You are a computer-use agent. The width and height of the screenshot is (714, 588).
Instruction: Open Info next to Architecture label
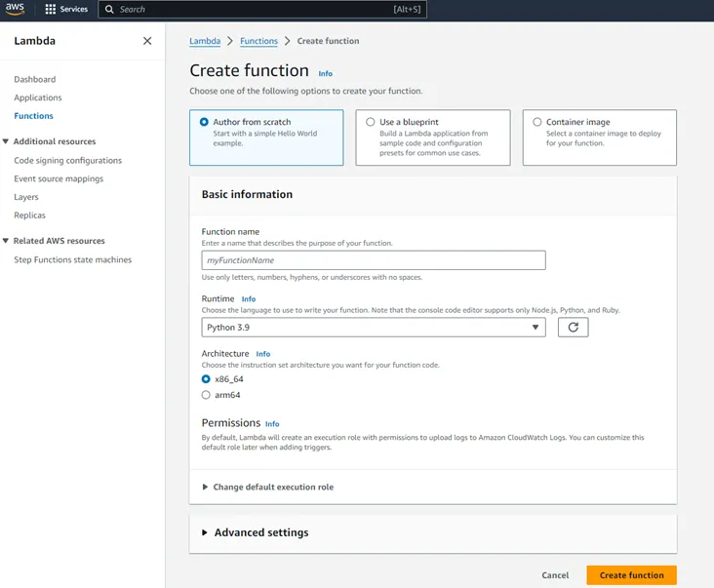(262, 354)
